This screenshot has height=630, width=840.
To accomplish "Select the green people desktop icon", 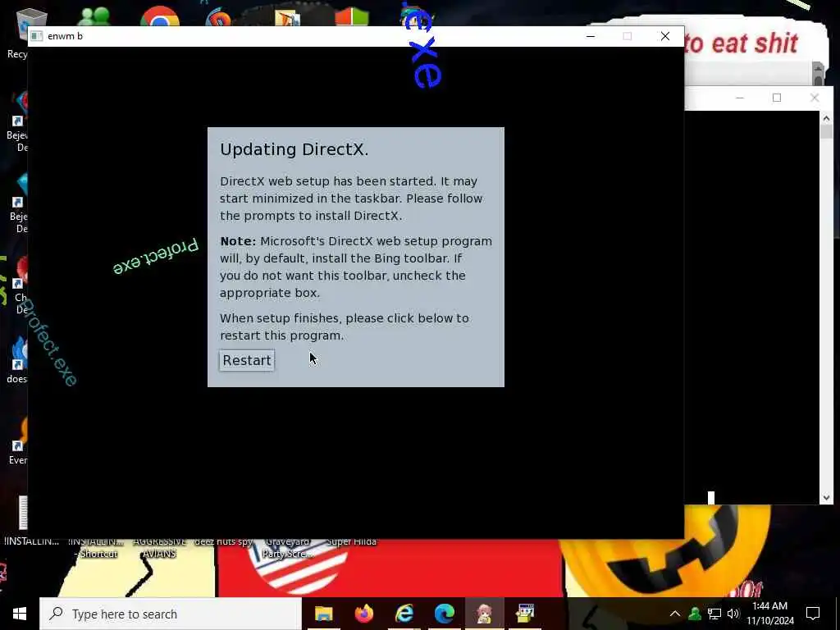I will click(94, 16).
